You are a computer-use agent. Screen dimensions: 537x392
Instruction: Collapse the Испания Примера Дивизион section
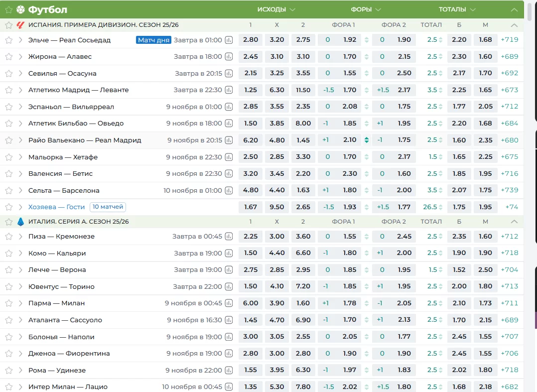(514, 25)
